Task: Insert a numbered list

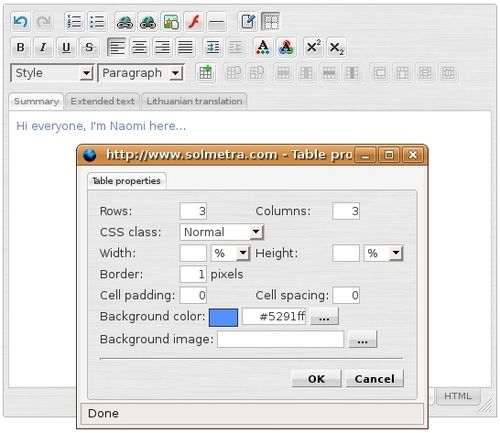Action: tap(74, 22)
